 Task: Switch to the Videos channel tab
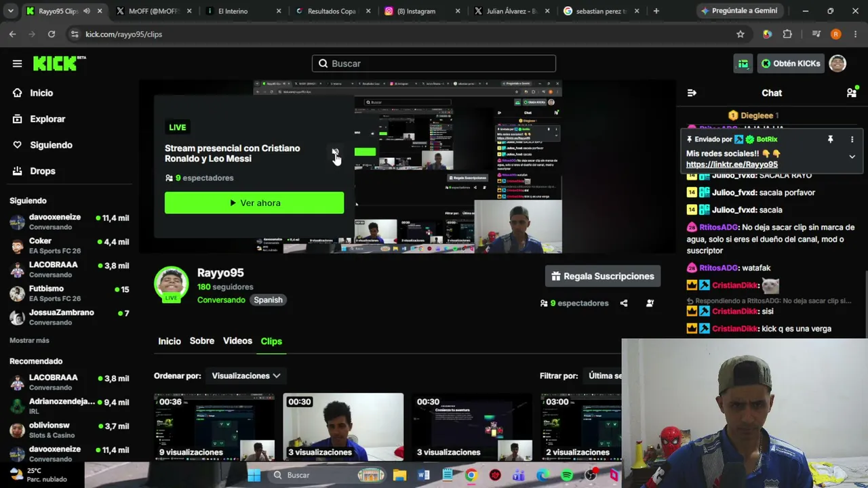[x=237, y=341]
